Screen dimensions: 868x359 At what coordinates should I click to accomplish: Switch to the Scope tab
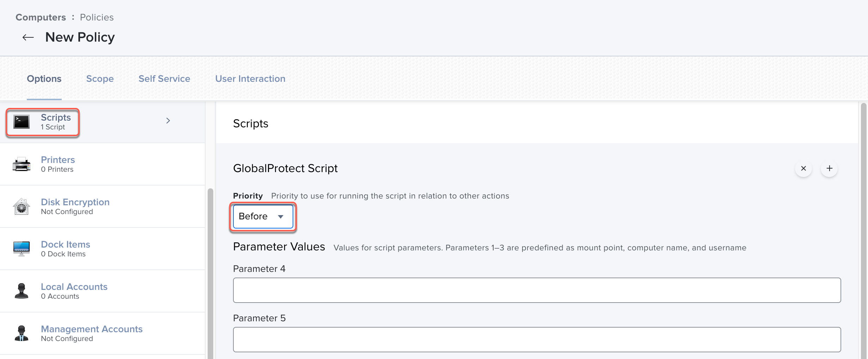pos(100,79)
